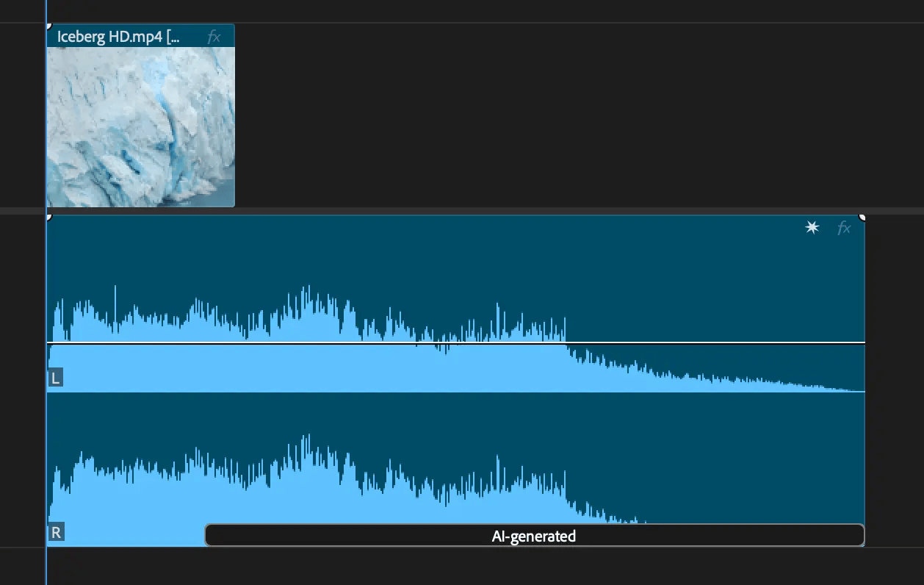Click the video clip's top-left corner handle
Screen dimensions: 924x585
(x=48, y=26)
